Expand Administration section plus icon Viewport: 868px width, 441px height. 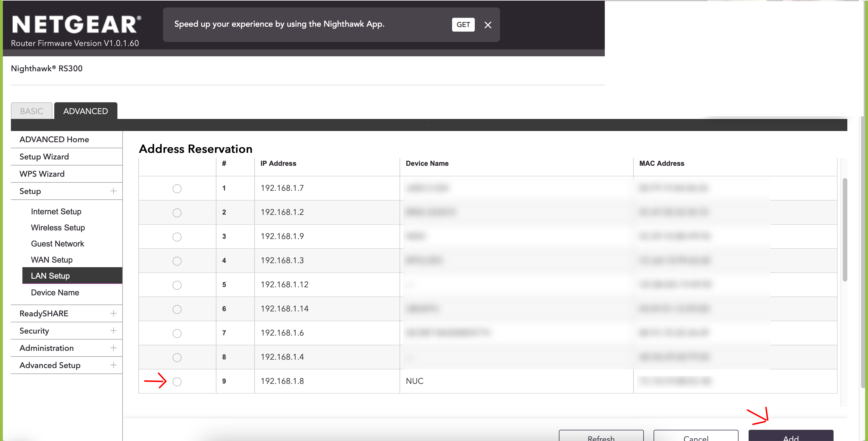pos(114,348)
